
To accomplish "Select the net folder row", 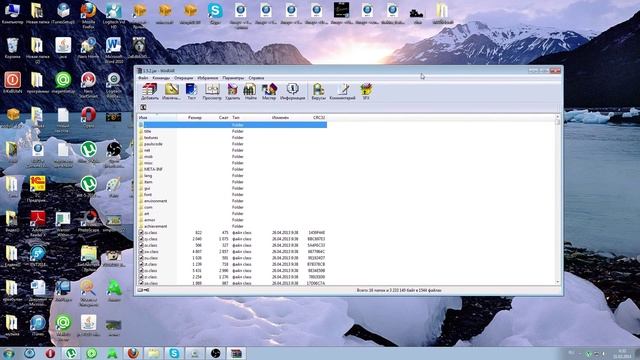I will (232, 150).
